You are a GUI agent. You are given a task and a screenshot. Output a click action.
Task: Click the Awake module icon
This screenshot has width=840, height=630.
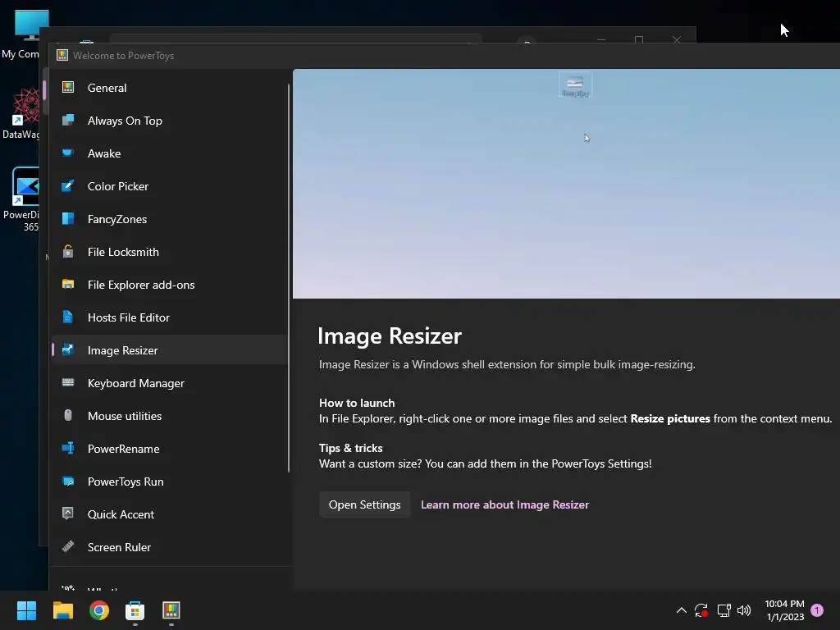coord(68,153)
